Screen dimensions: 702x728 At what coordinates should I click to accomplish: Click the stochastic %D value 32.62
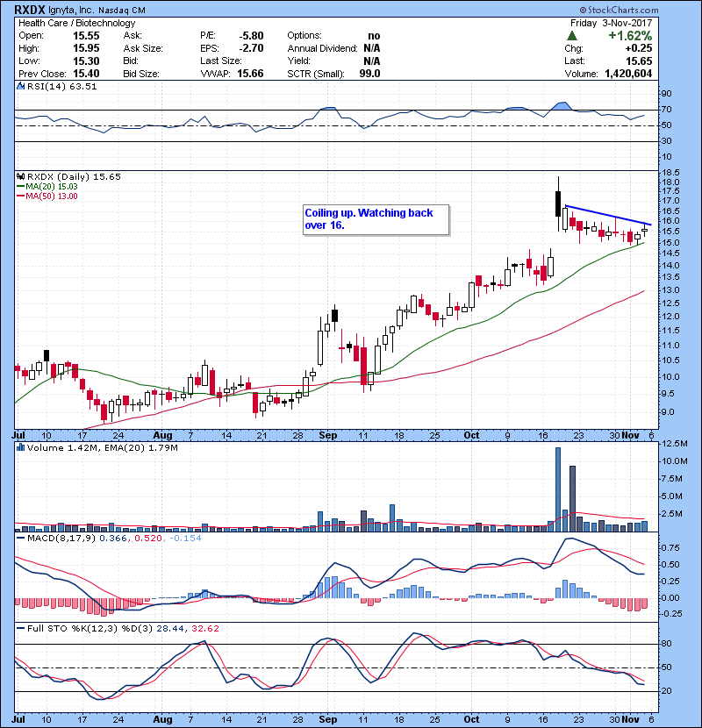pos(204,628)
